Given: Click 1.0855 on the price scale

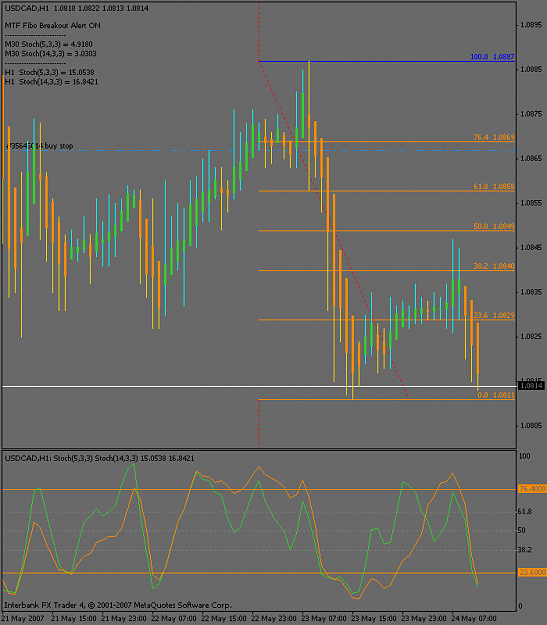Looking at the screenshot, I should [531, 203].
